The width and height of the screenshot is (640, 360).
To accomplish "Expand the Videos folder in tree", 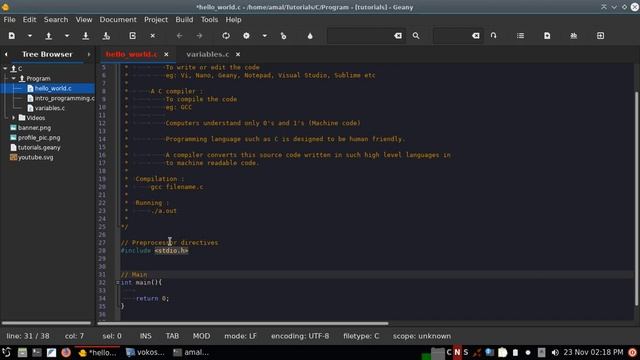I will pyautogui.click(x=13, y=118).
